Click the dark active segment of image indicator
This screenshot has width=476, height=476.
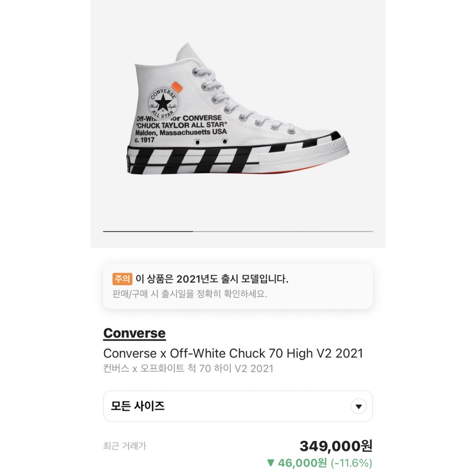(x=148, y=231)
